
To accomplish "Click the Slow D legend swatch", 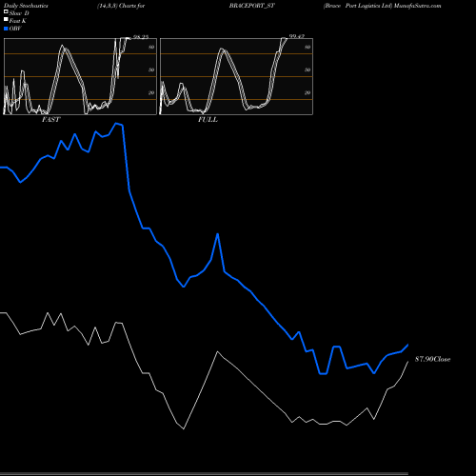I will 6,11.
